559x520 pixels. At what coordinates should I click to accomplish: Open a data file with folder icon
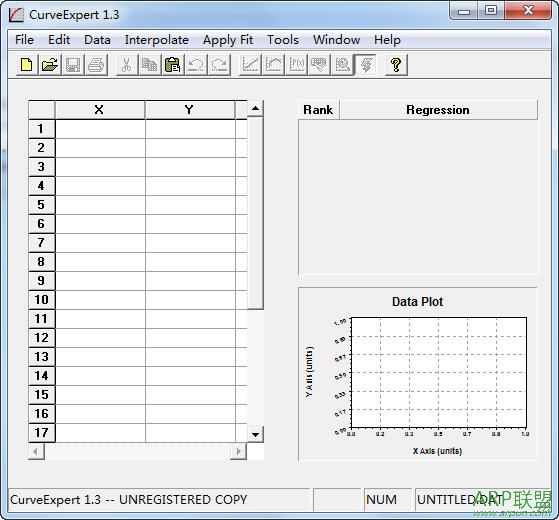[x=50, y=65]
